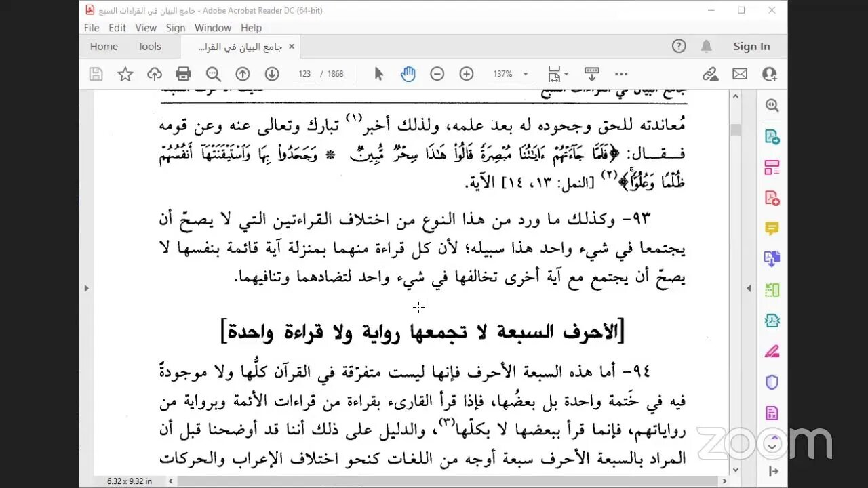Screen dimensions: 868x488
Task: Open the notifications bell
Action: (x=707, y=47)
